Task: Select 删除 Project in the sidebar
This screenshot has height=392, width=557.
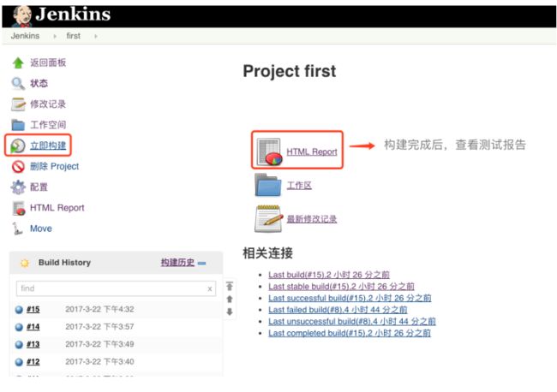Action: coord(54,166)
